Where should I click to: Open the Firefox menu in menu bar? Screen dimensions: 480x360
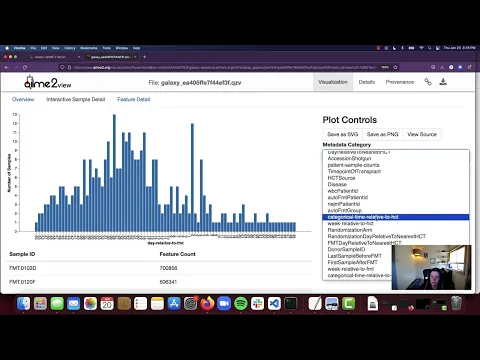[19, 48]
